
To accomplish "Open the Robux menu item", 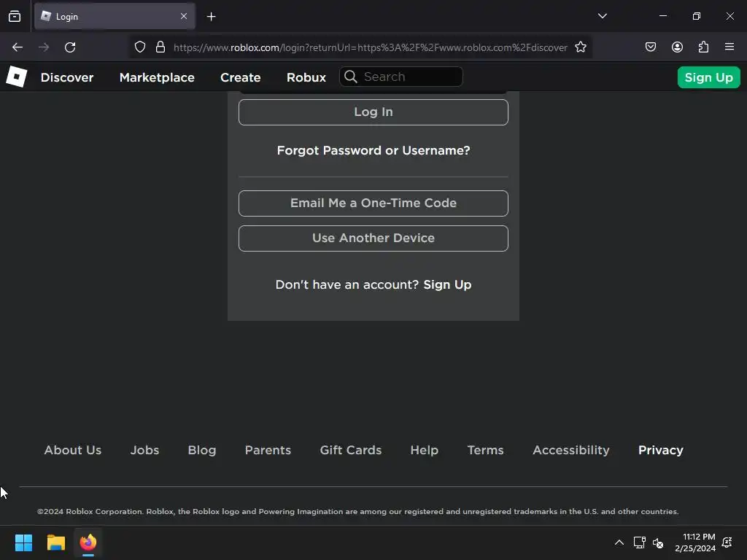I will coord(306,77).
